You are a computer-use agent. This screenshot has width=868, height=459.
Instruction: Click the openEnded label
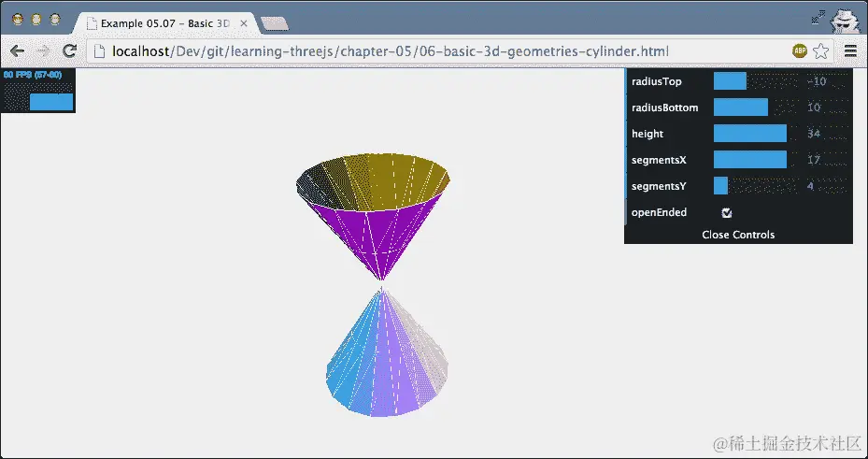(659, 212)
